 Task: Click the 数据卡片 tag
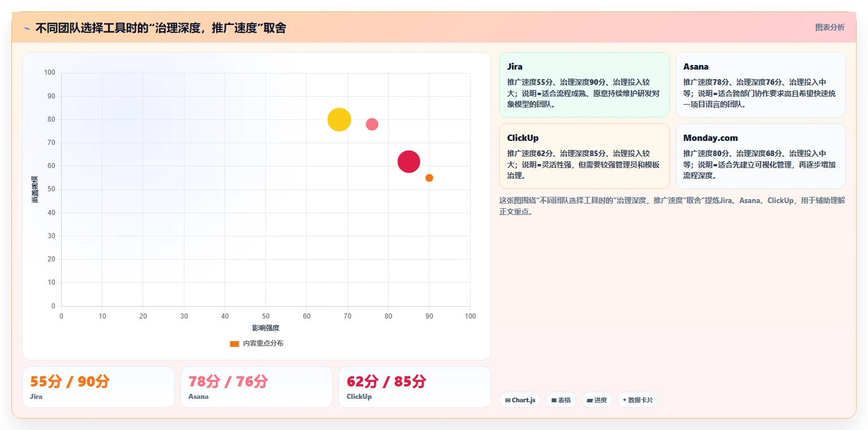point(638,400)
